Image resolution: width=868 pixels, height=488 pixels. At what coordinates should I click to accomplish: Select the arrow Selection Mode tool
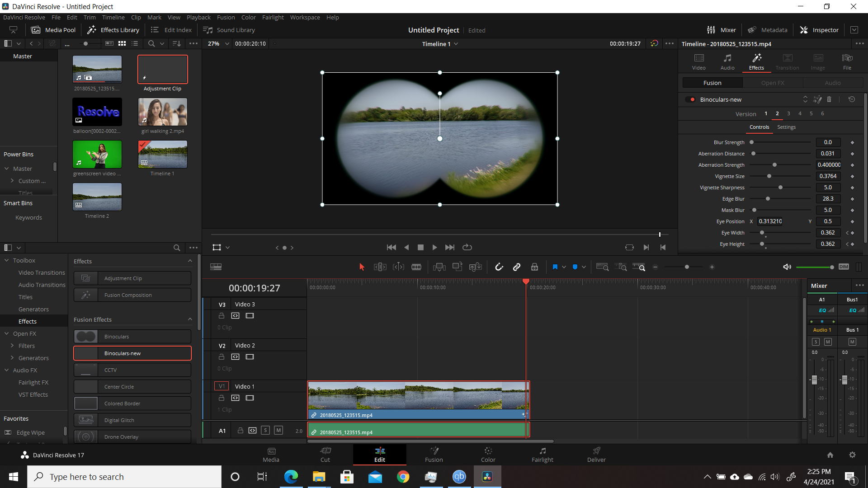coord(362,267)
